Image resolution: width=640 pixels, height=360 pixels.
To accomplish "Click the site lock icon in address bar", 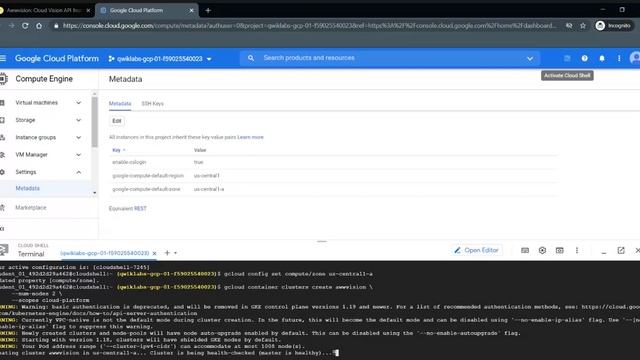I will click(56, 26).
